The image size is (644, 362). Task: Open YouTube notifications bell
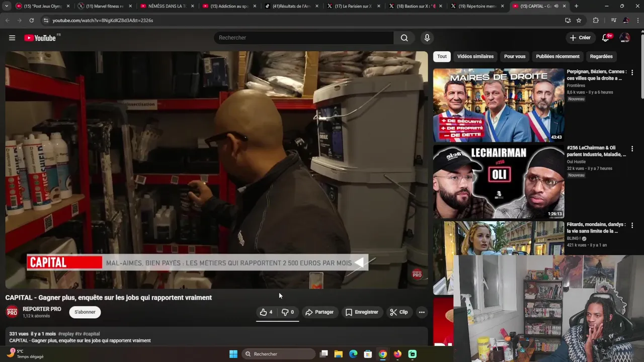[606, 38]
